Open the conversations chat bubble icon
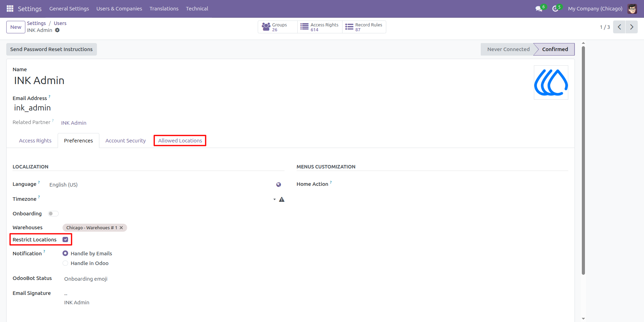 [539, 9]
